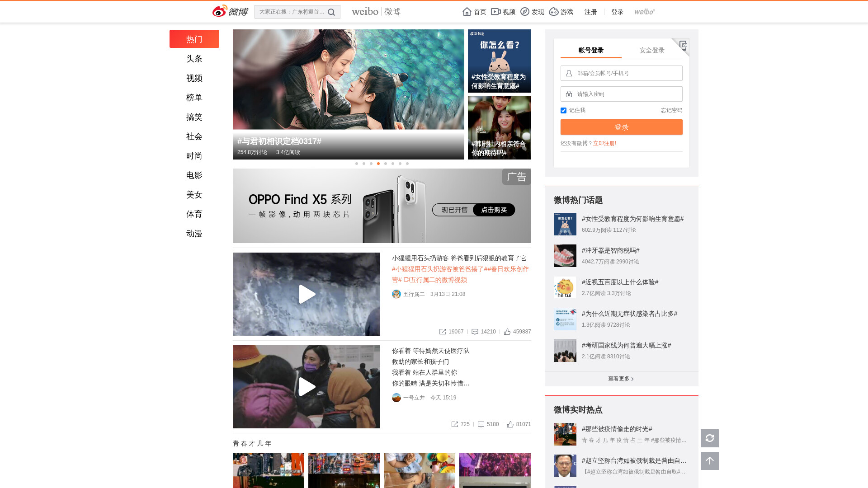
Task: Open the #与君初相识定档0317# banner
Action: 349,94
